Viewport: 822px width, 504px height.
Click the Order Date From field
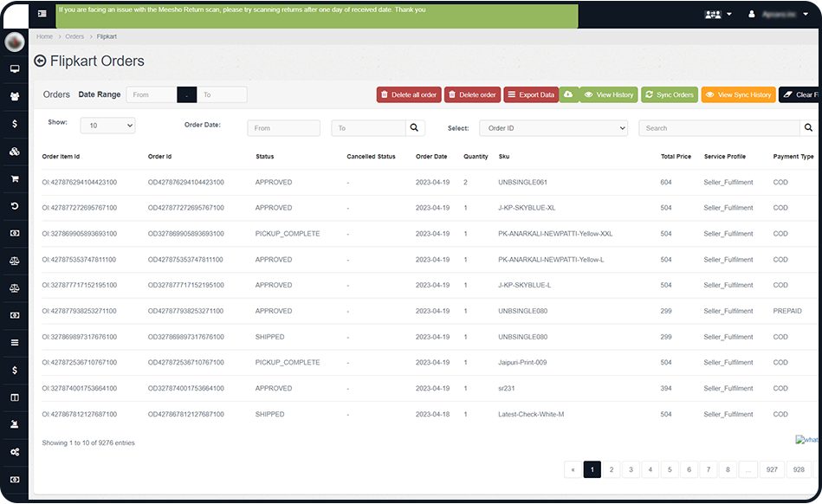[x=283, y=128]
